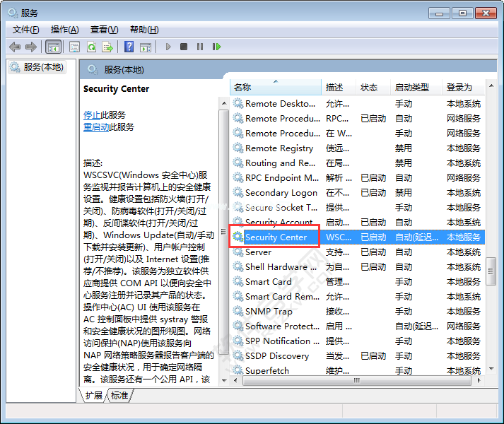
Task: Sort by the 状态 column header
Action: [373, 87]
